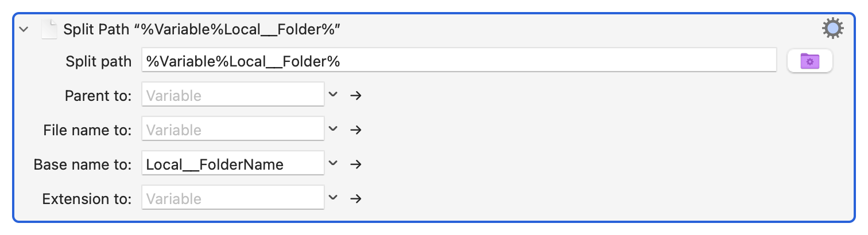Collapse the Split Path action
Screen dimensions: 868x235
tap(24, 29)
